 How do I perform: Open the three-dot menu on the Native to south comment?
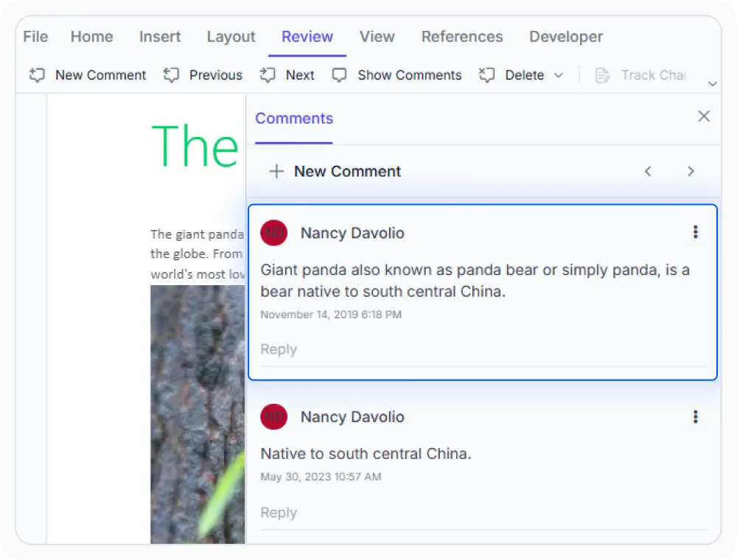[696, 417]
